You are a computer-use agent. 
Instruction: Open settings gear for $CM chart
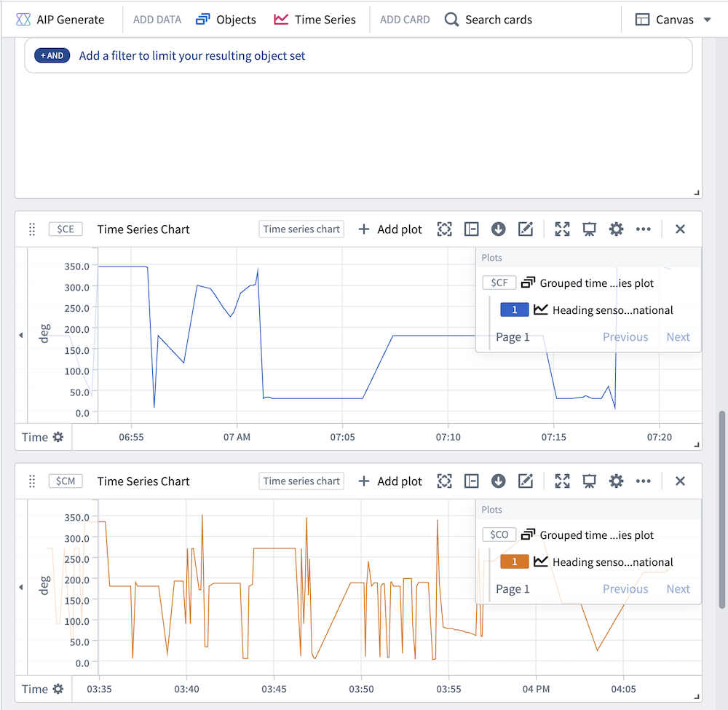coord(616,481)
